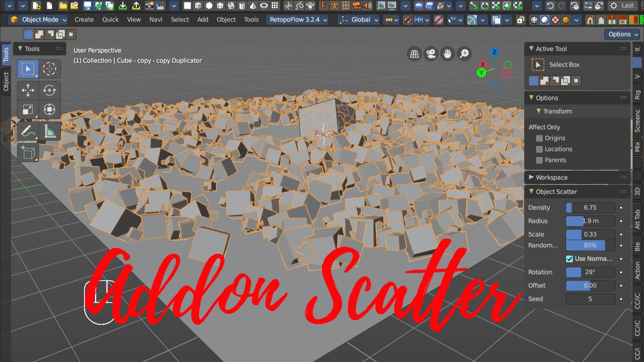Add a torus primitive from top toolbar

click(264, 6)
